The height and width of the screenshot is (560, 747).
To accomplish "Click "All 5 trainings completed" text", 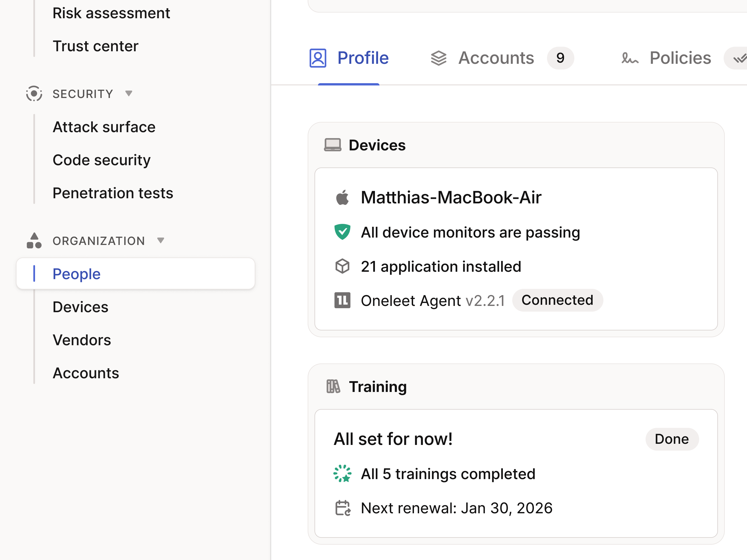I will 448,474.
